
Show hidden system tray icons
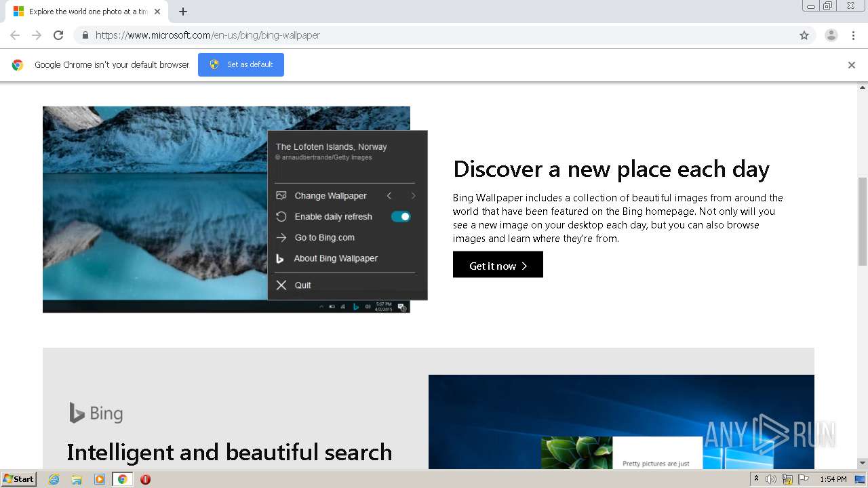point(756,479)
